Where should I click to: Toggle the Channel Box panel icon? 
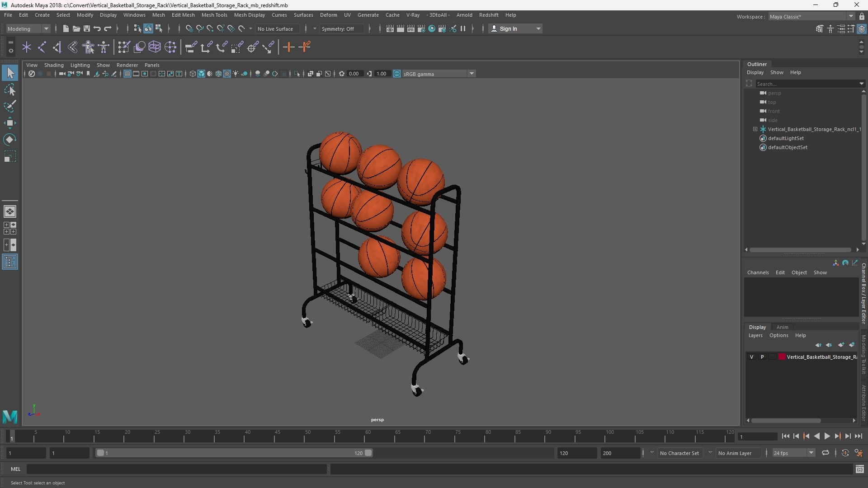pos(862,28)
